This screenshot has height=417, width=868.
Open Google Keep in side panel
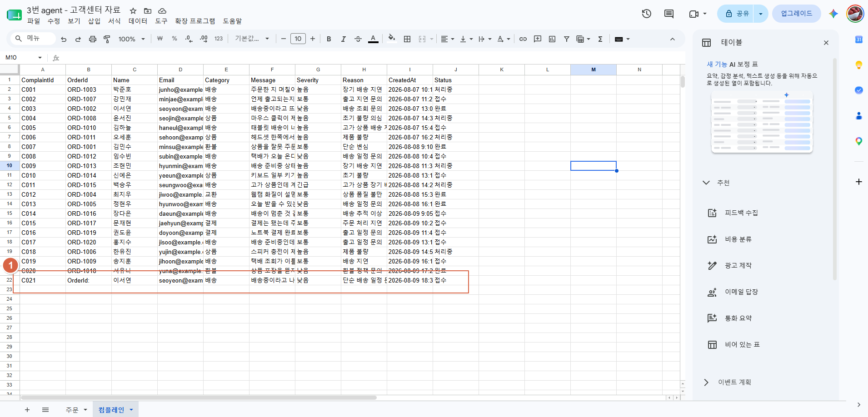click(858, 65)
